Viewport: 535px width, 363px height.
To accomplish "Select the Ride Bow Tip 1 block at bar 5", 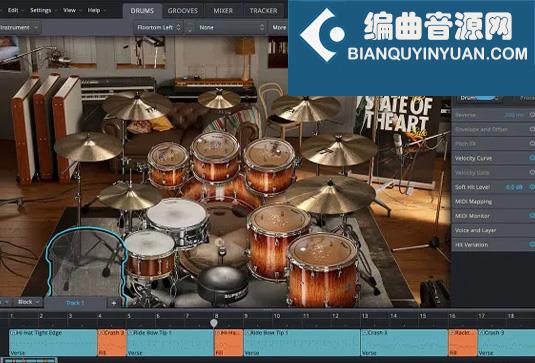I will [x=170, y=342].
